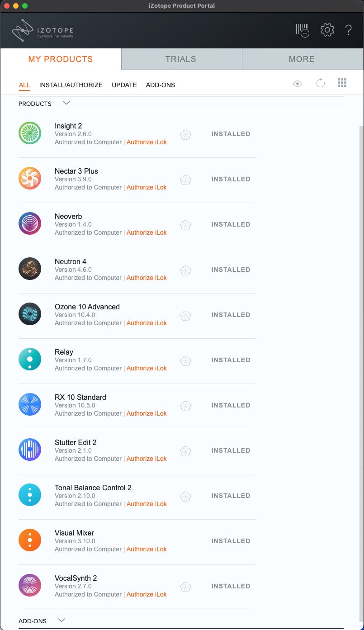Open the settings gear icon
Viewport: 364px width, 630px height.
327,30
